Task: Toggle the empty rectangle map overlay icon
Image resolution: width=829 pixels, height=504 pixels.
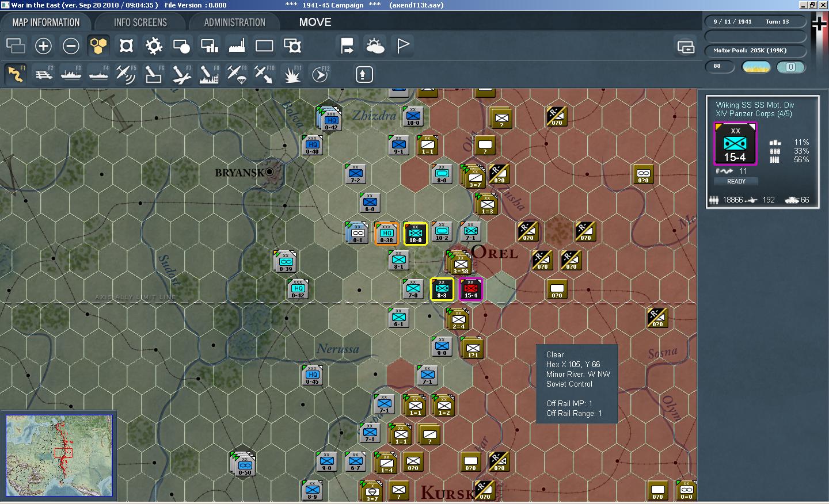Action: pyautogui.click(x=264, y=45)
